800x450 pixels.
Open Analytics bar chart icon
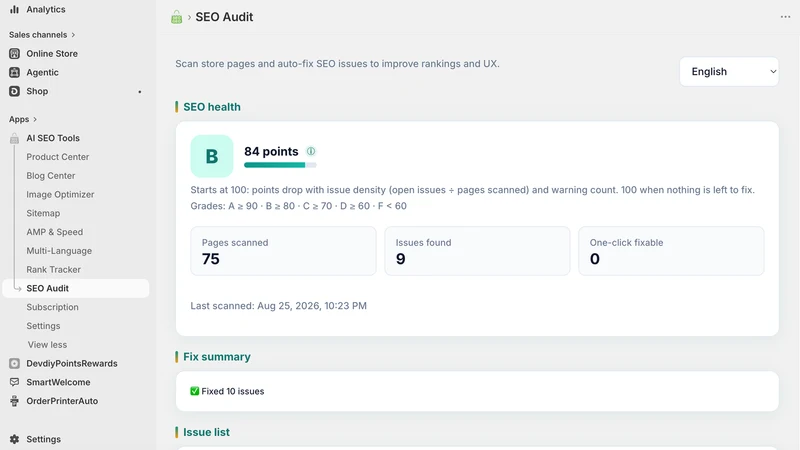click(14, 9)
